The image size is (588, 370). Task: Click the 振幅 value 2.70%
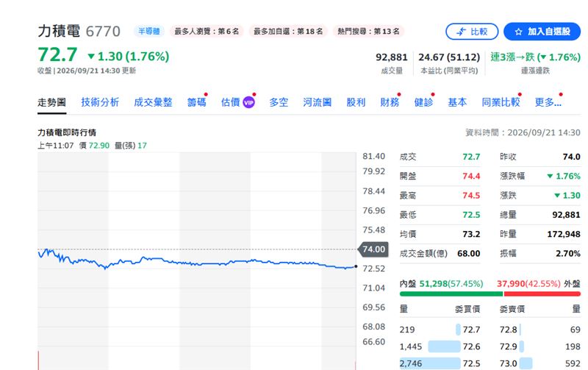567,254
